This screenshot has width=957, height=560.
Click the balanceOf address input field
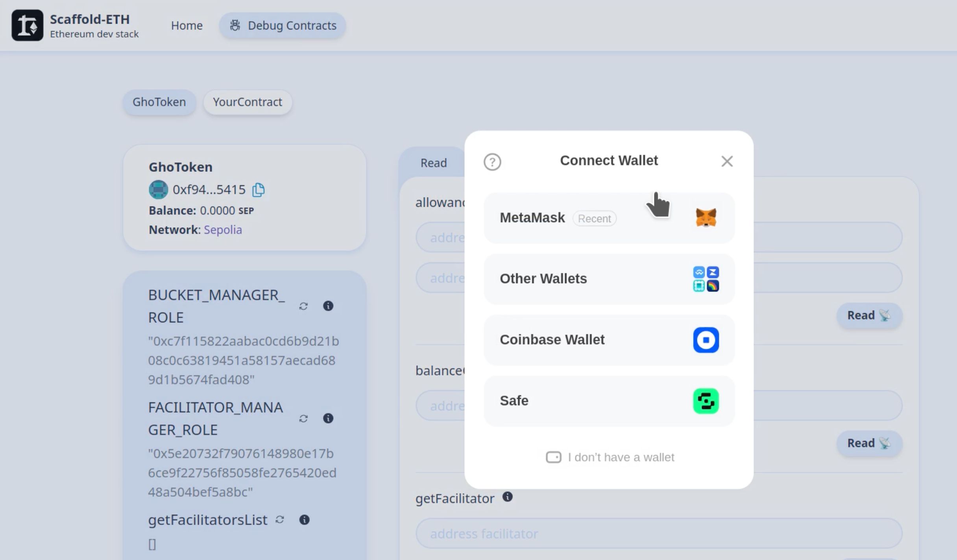[659, 405]
